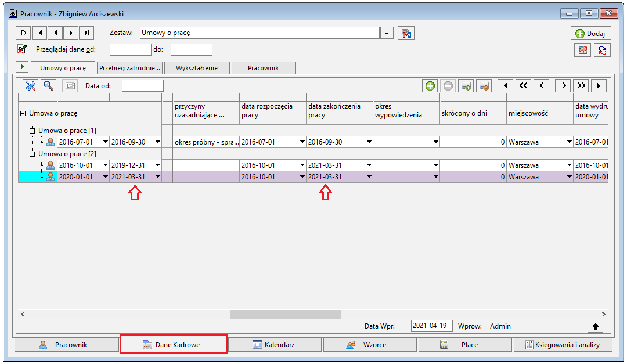
Task: Open the wrench settings tool icon
Action: pyautogui.click(x=30, y=85)
